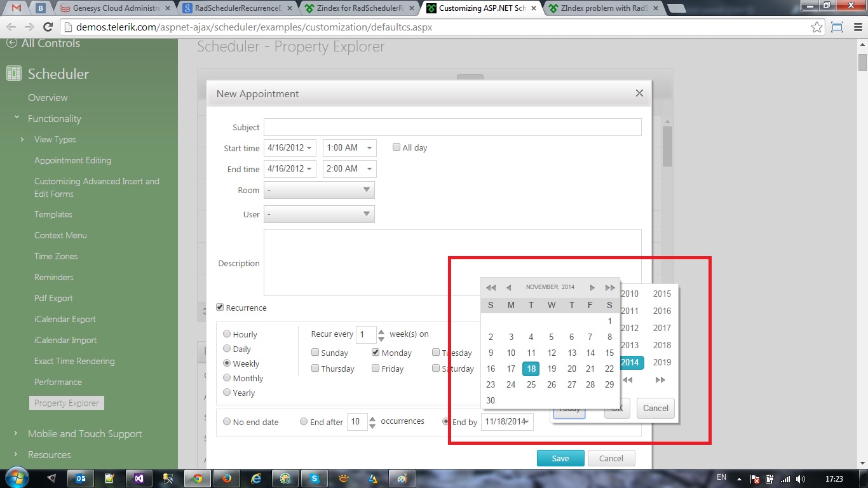
Task: Go back with the browser back arrow
Action: [11, 27]
